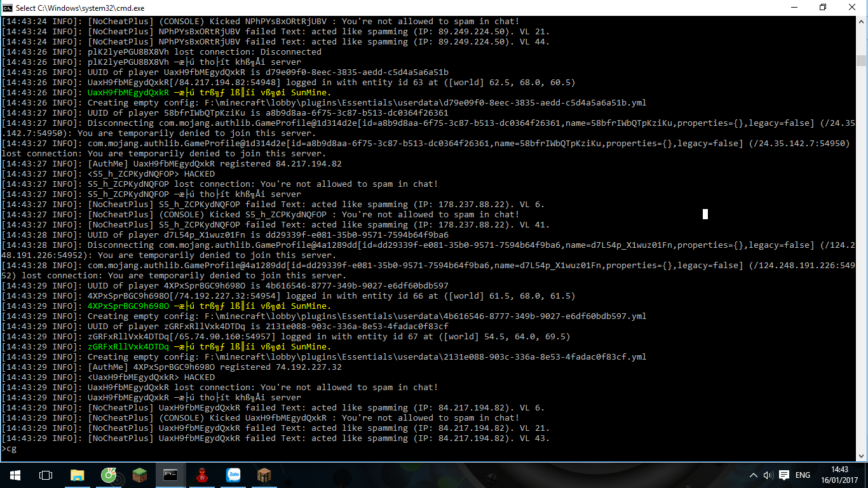Click the S5_h_ZCPKydNQFOP line ending 'VL 6.'

pos(273,205)
